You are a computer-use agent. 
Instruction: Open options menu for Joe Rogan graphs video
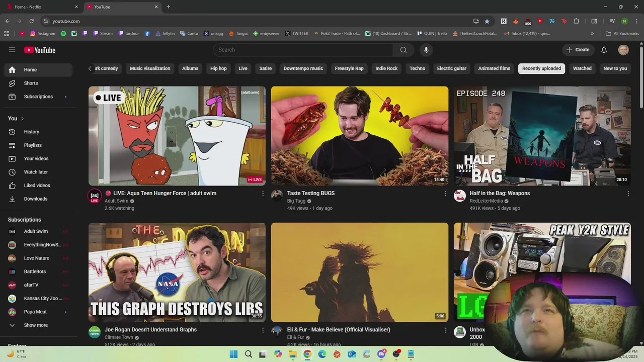(263, 330)
